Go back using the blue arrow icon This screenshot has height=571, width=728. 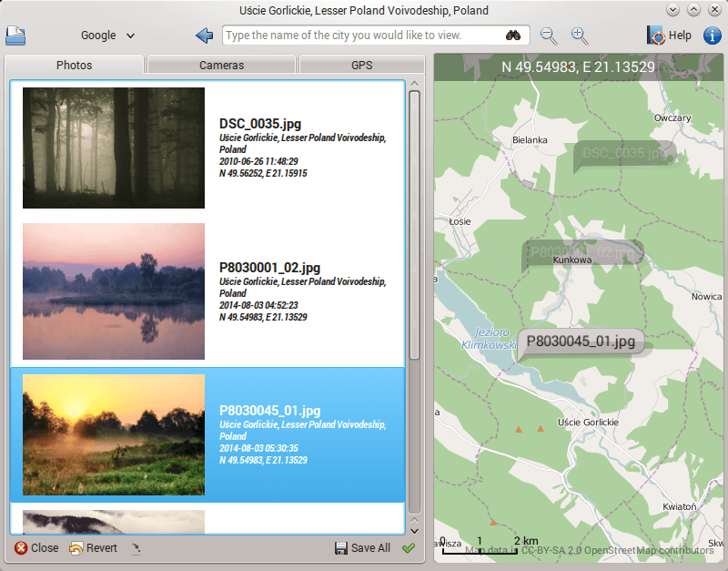[204, 36]
